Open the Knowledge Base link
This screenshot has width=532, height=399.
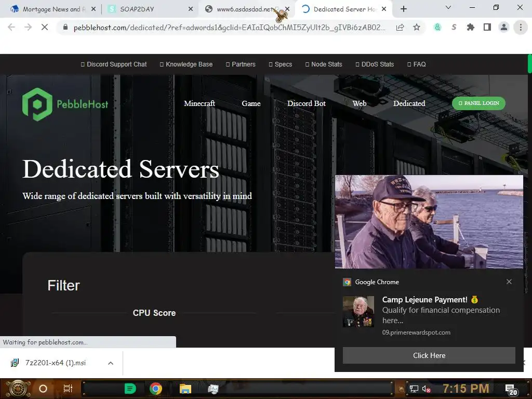click(186, 64)
